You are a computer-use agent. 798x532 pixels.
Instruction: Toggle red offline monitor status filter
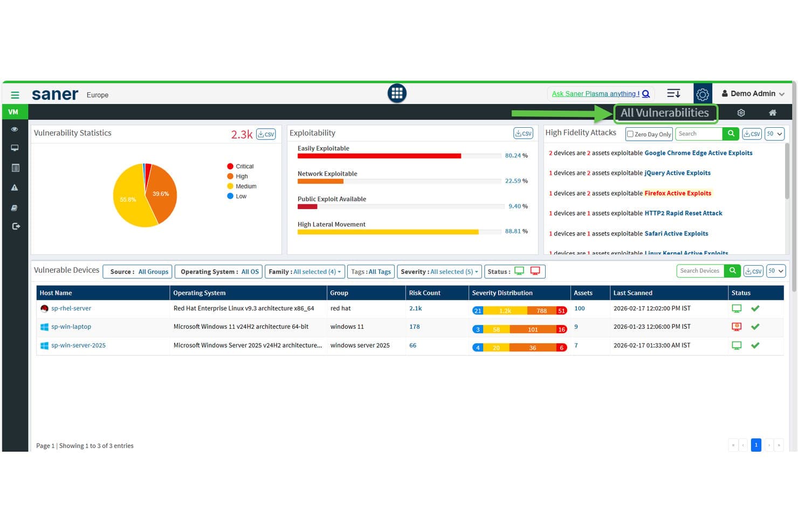(535, 271)
